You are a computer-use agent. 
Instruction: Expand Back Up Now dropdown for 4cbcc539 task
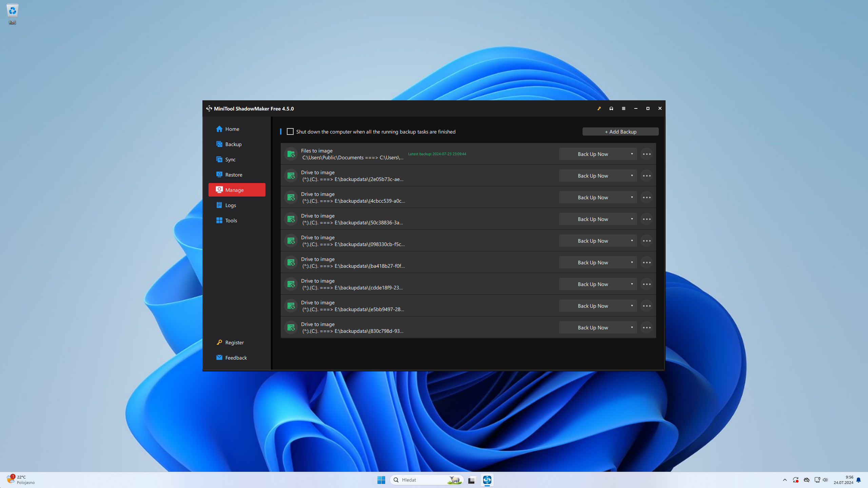tap(632, 198)
